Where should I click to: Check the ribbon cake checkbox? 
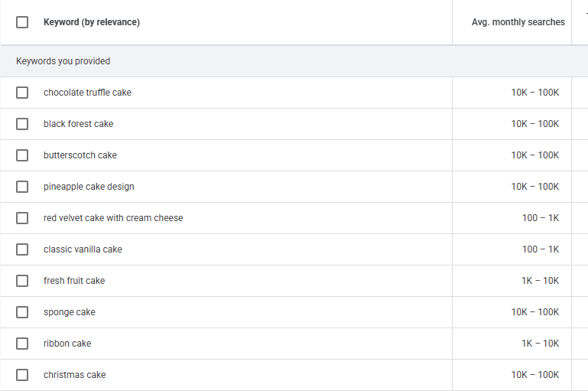[22, 344]
